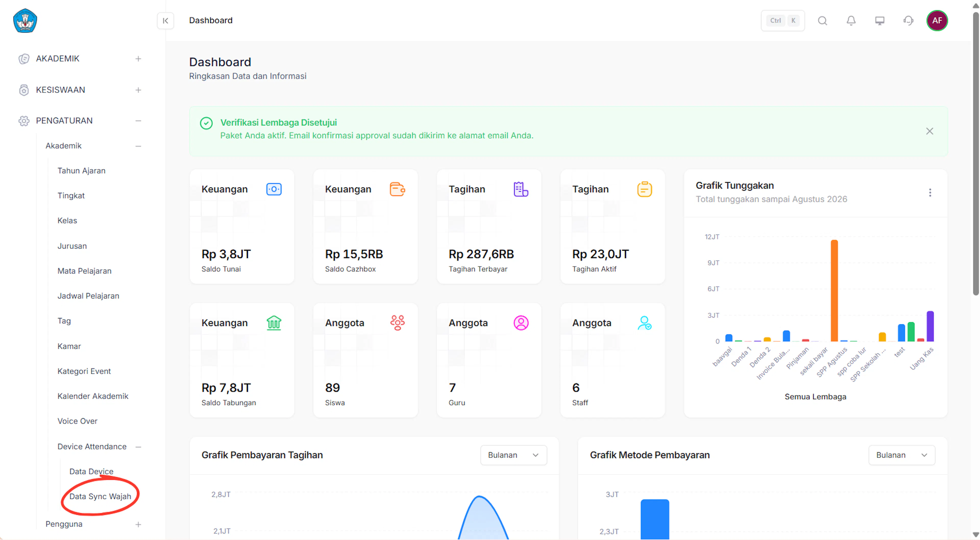Image resolution: width=980 pixels, height=540 pixels.
Task: Click the Tagihan Terbayar invoice icon
Action: coord(521,189)
